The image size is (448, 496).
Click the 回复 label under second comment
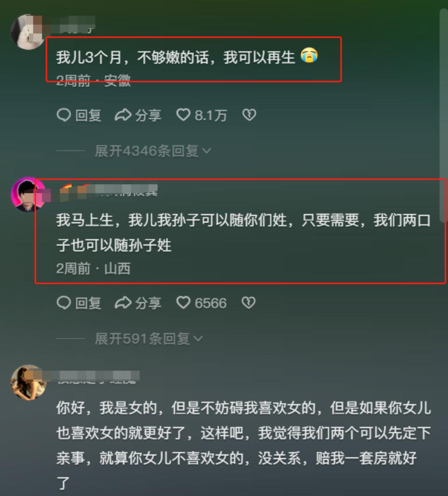88,303
